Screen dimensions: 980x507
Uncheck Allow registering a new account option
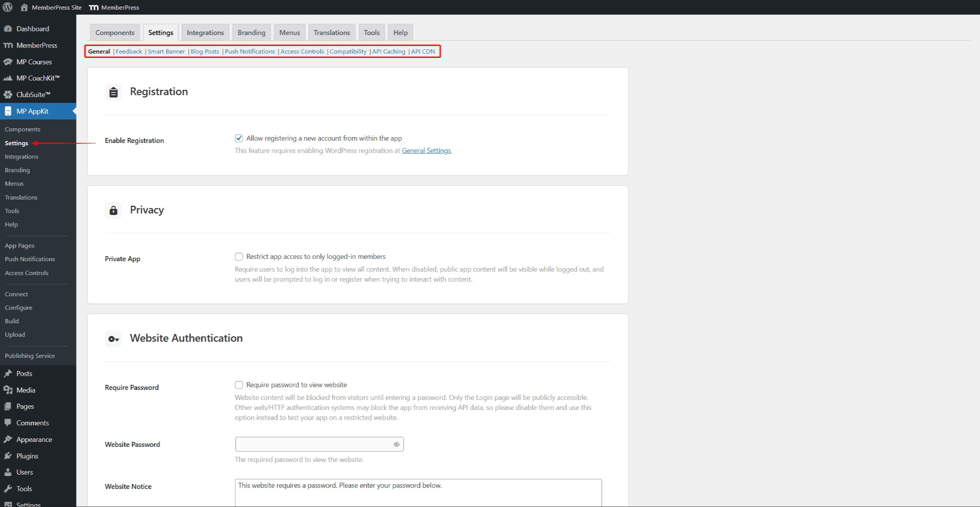point(239,138)
